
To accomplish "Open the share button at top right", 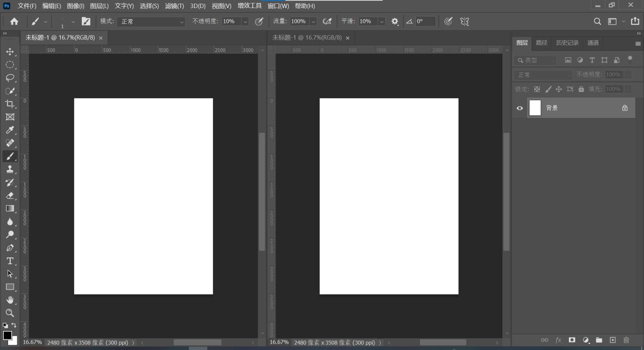I will click(x=635, y=21).
